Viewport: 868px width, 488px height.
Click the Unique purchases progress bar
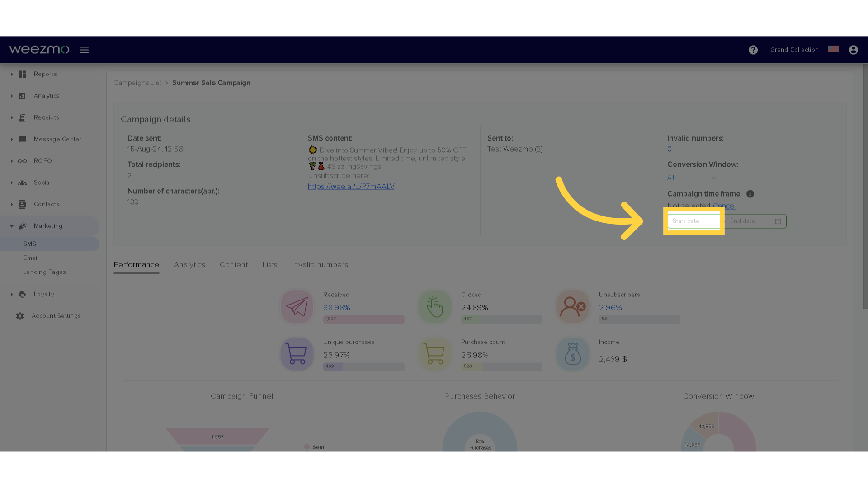363,366
